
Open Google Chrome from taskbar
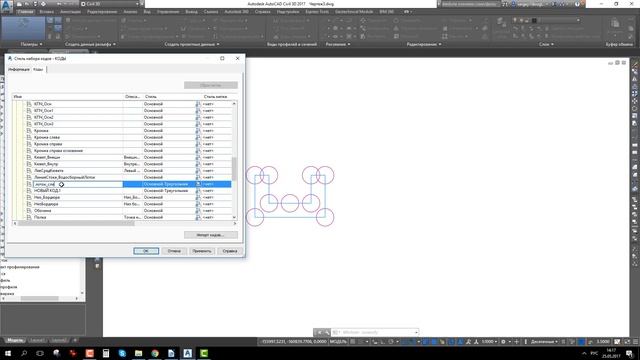(x=155, y=353)
